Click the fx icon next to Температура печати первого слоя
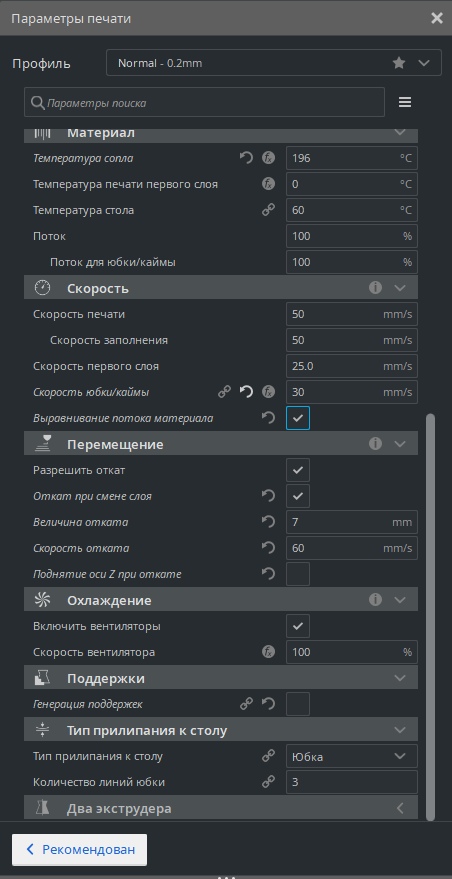 (269, 184)
